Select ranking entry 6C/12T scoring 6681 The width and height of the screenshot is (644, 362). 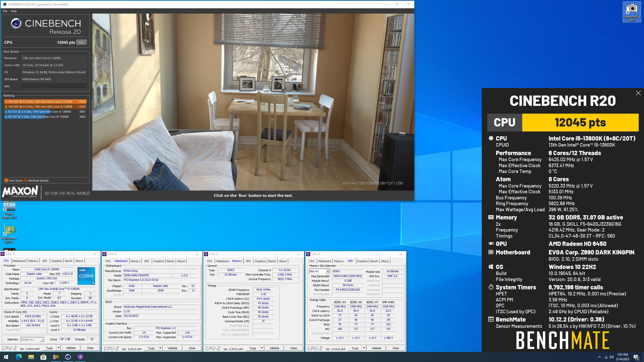(x=45, y=112)
